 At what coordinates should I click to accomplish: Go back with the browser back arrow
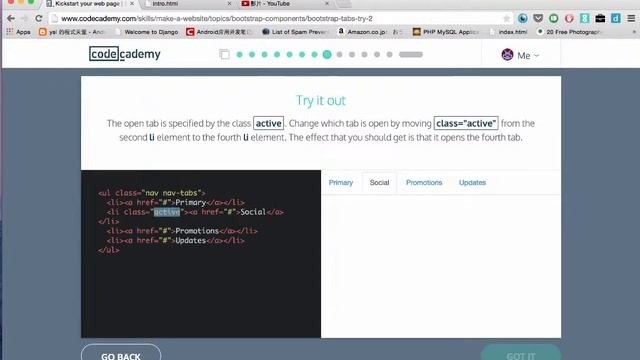click(11, 18)
